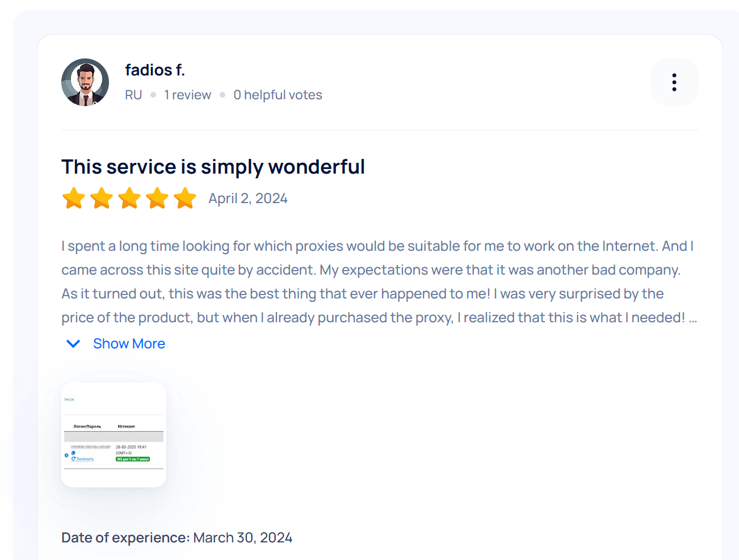Click the 0 helpful votes count
Screen dimensions: 739x560
pyautogui.click(x=278, y=95)
